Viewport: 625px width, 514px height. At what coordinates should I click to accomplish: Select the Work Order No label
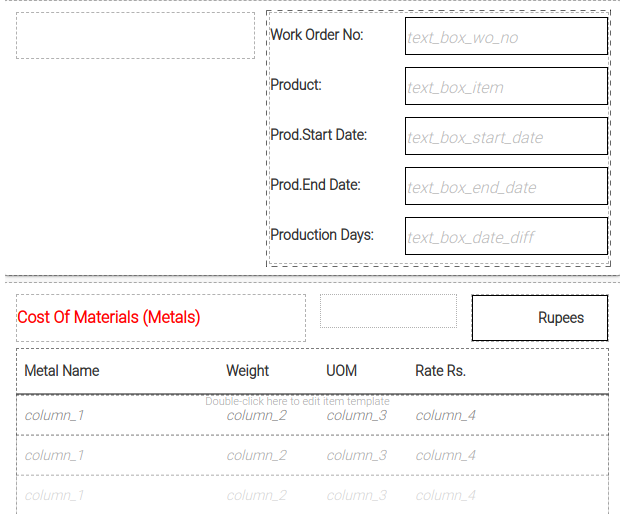[x=317, y=35]
